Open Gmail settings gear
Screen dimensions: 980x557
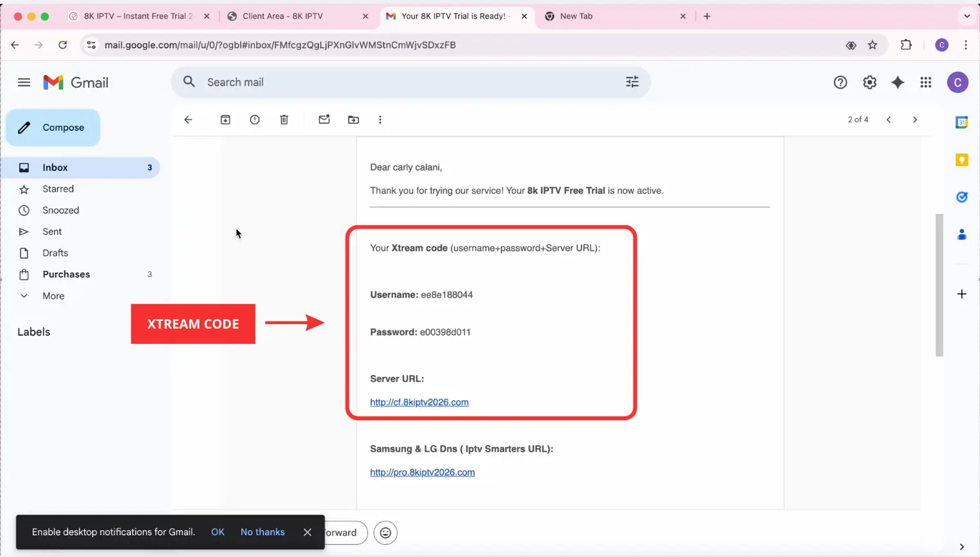[x=869, y=82]
